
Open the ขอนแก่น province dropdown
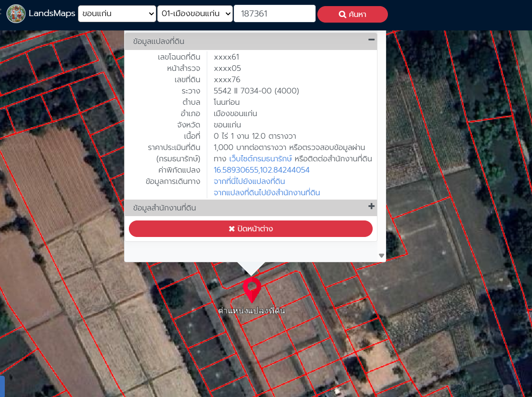[117, 13]
